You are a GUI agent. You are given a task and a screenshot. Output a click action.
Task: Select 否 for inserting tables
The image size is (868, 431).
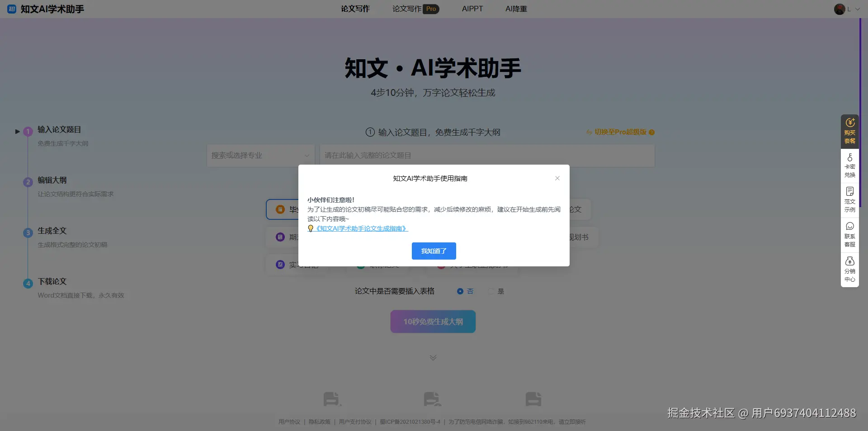[460, 291]
